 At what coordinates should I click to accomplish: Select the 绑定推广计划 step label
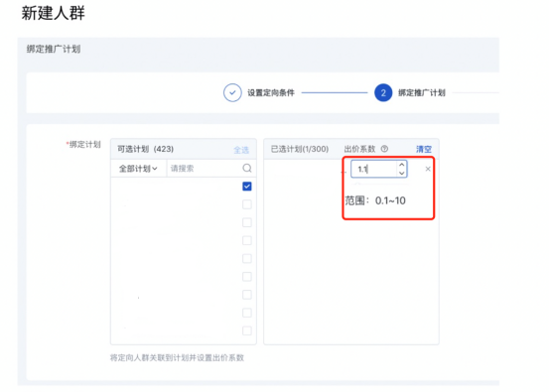pos(422,93)
